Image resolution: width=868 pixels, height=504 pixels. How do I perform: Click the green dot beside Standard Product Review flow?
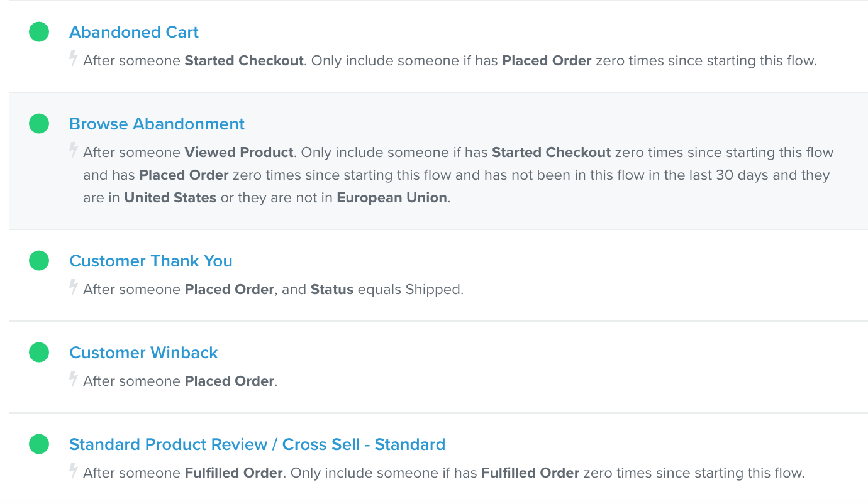(x=39, y=444)
